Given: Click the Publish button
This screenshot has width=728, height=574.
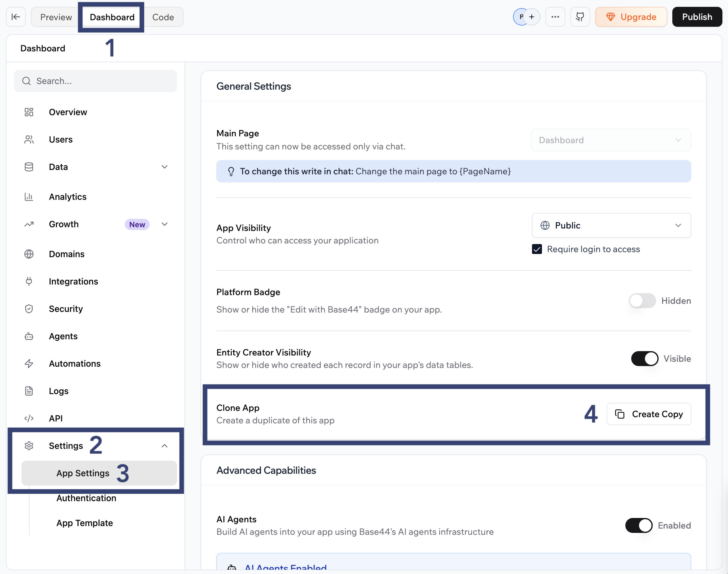Looking at the screenshot, I should point(697,17).
